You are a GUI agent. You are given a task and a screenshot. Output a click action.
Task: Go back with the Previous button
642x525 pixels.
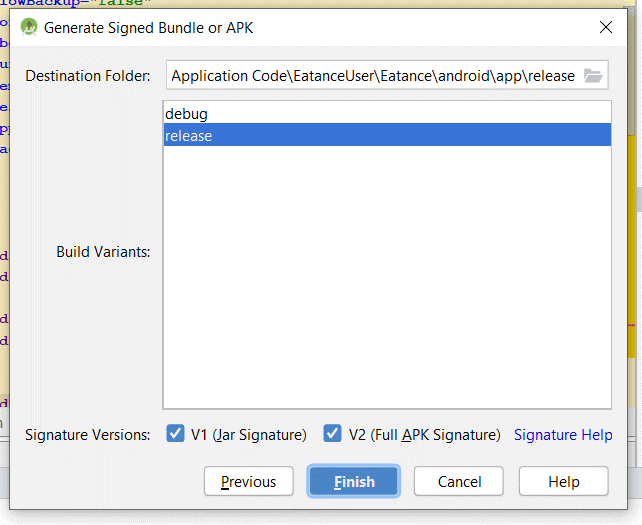pyautogui.click(x=248, y=481)
